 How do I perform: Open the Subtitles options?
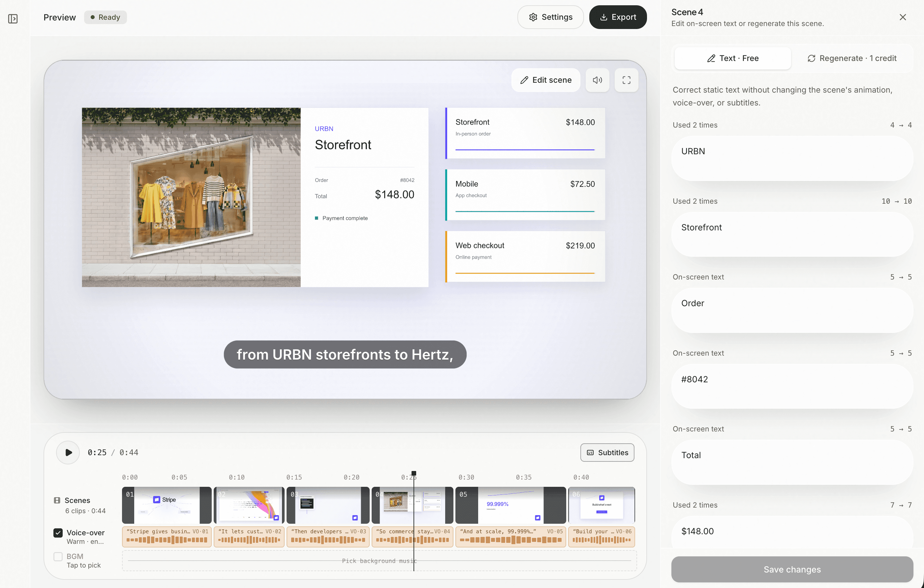607,453
